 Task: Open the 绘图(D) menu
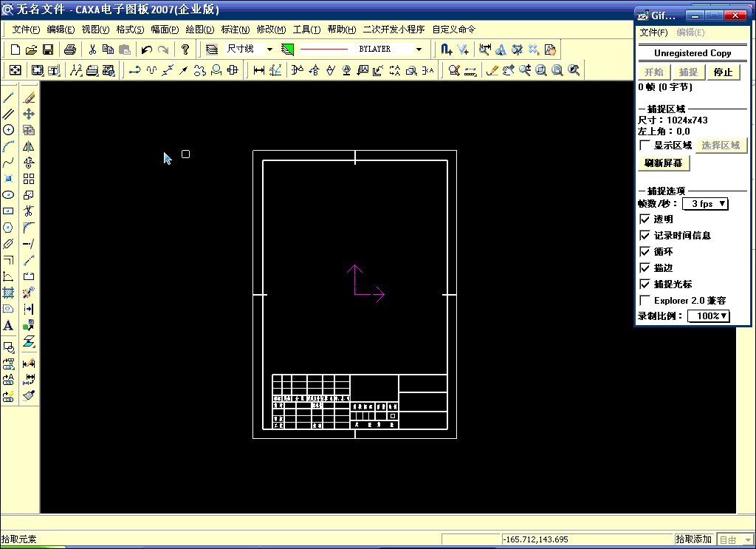[199, 30]
